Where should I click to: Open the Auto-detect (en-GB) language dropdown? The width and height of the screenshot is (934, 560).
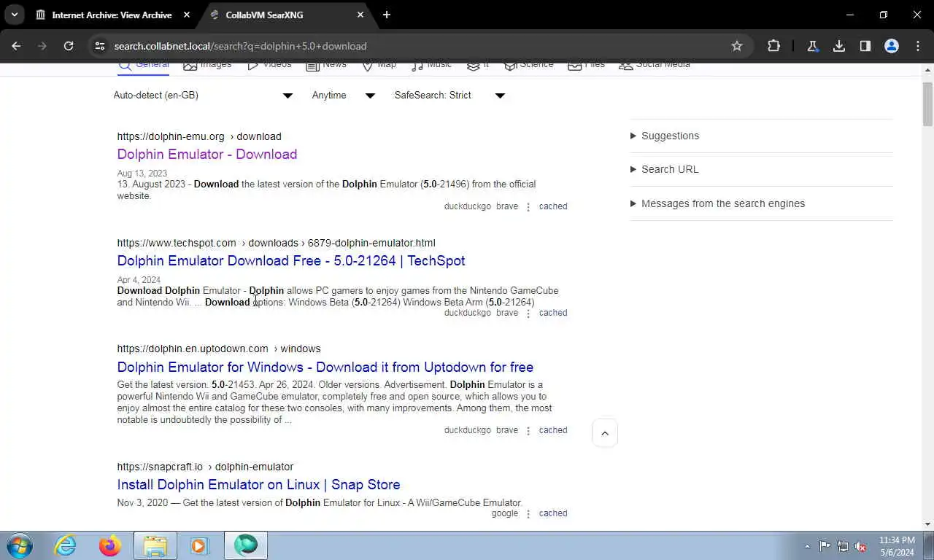point(203,96)
